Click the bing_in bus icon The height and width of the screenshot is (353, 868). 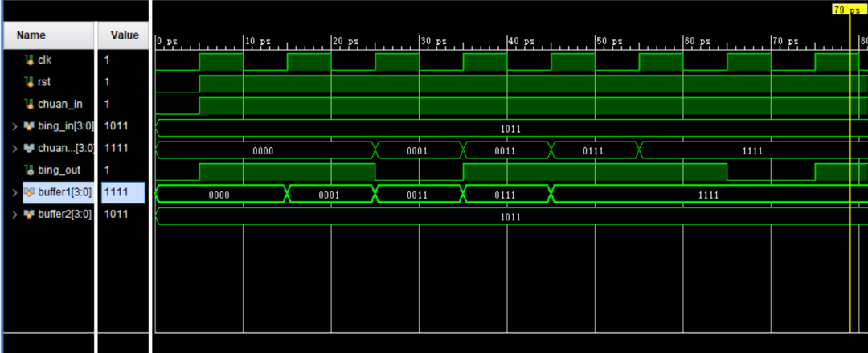point(30,126)
